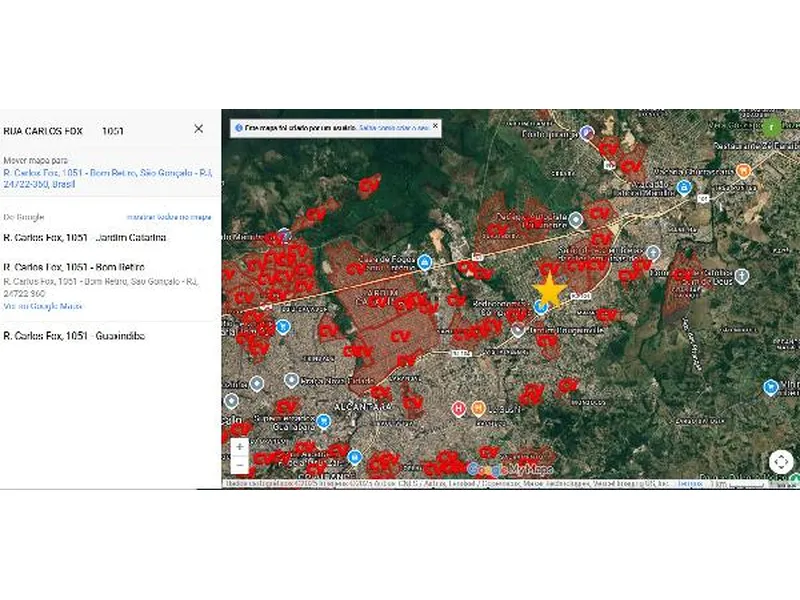Click the yellow star marker
800x600 pixels.
(549, 289)
